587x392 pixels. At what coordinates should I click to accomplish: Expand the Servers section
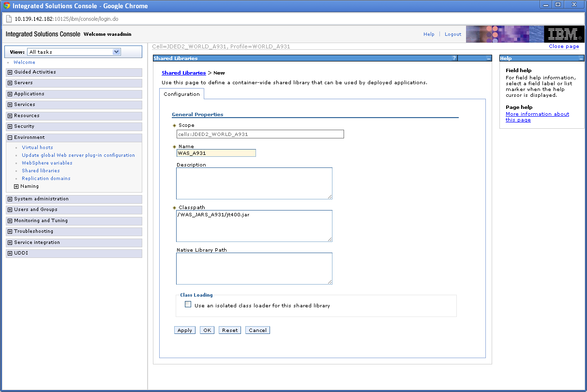coord(10,83)
